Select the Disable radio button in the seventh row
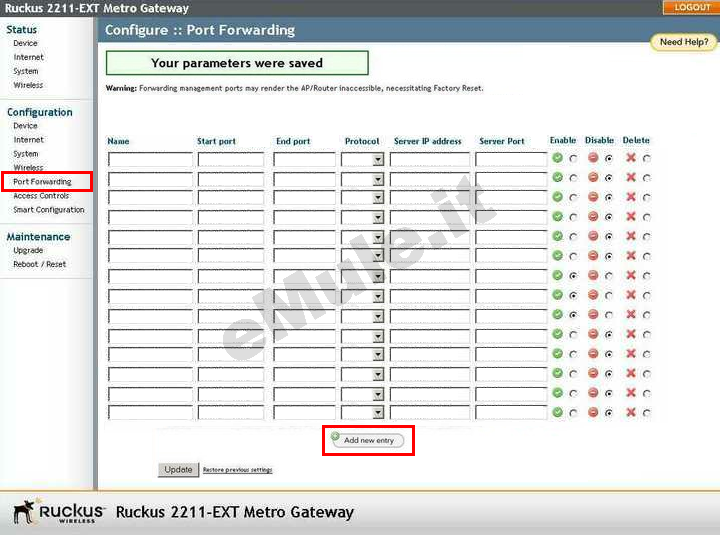The height and width of the screenshot is (535, 720). tap(609, 276)
